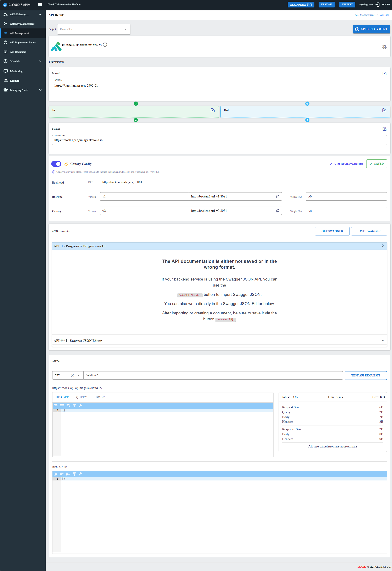Click filter icon in RESPONSE editor

coord(74,474)
